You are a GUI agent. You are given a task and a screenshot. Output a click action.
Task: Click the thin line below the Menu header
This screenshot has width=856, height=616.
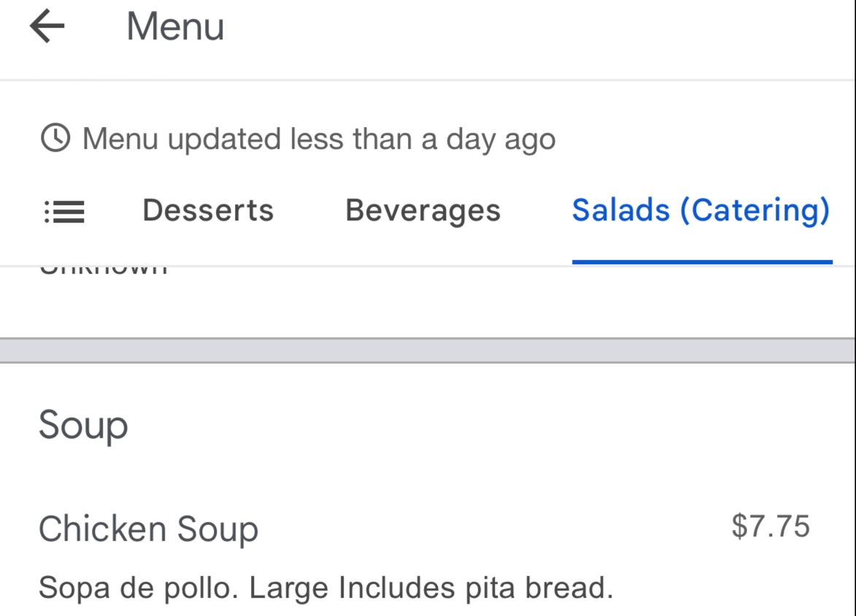click(x=428, y=80)
